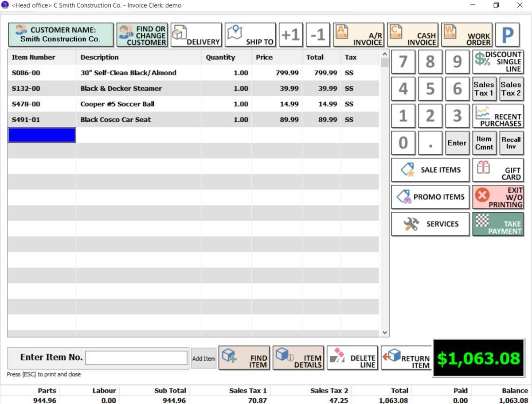Click the Take Payment button
The width and height of the screenshot is (532, 404).
[498, 224]
